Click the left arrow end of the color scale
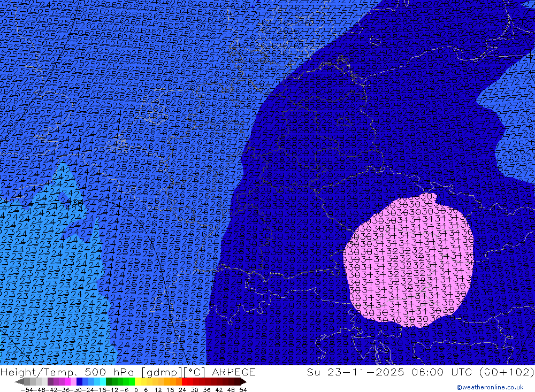This screenshot has height=392, width=535. 19,382
